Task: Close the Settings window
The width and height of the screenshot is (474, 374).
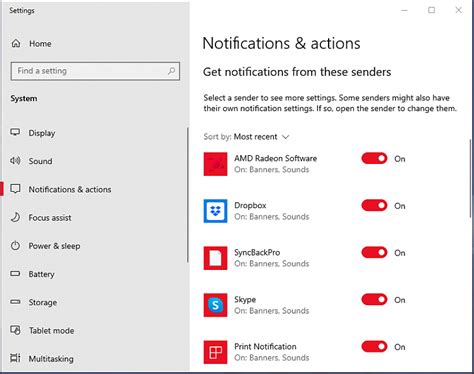Action: click(x=459, y=10)
